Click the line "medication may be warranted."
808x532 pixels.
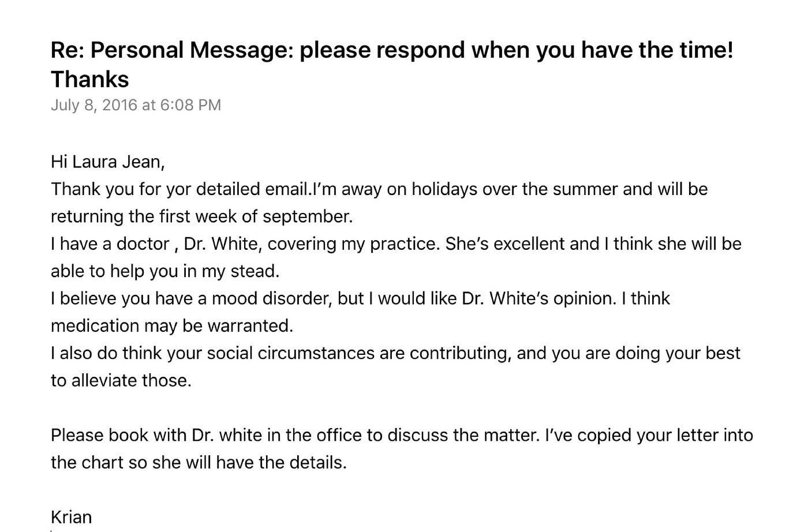point(172,326)
